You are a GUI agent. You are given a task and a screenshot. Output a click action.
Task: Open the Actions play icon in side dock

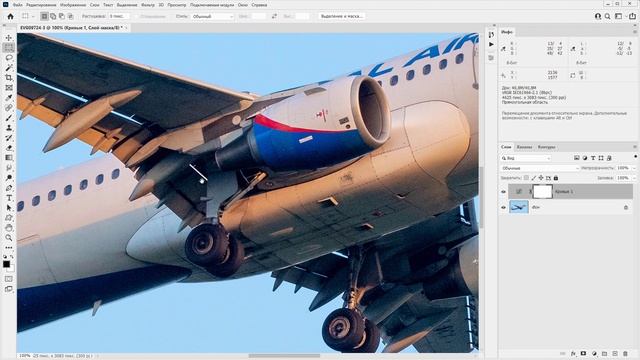(491, 44)
